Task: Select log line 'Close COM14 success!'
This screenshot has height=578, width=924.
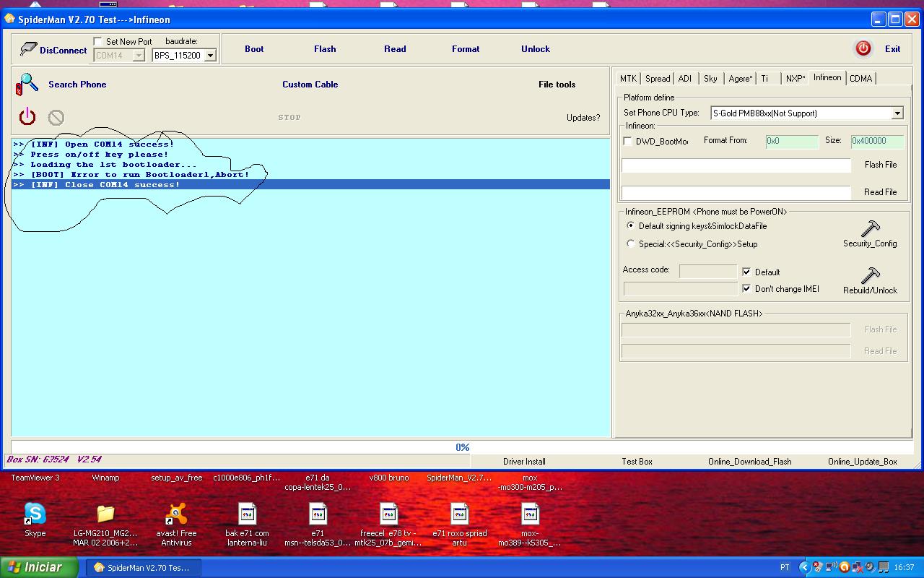Action: [310, 185]
